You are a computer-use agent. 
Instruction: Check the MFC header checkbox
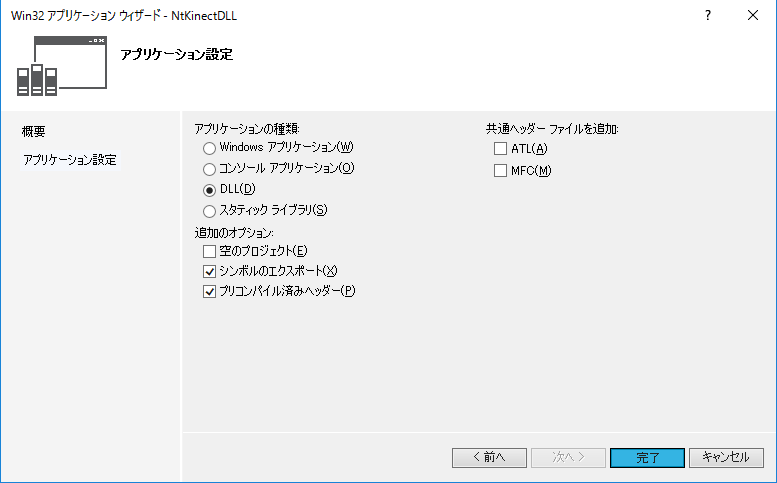coord(500,170)
